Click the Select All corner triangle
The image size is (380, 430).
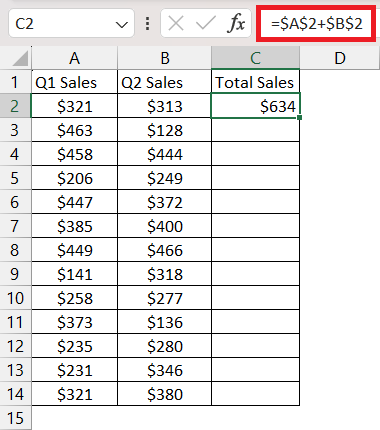pos(20,59)
